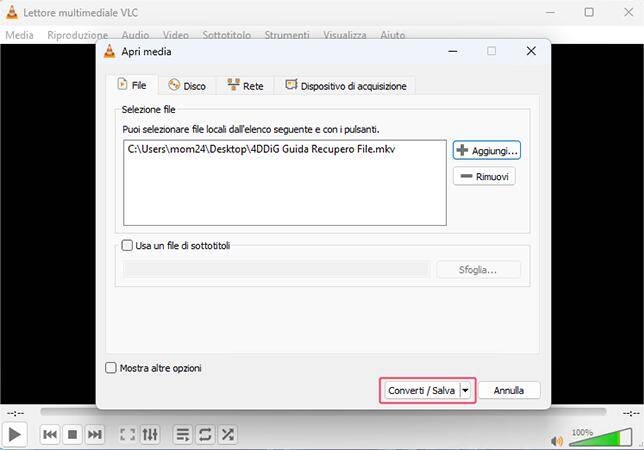Open the Aiuto menu

coord(392,35)
